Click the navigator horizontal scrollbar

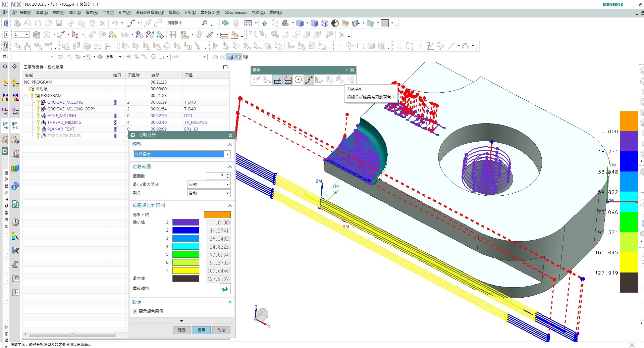(72, 334)
